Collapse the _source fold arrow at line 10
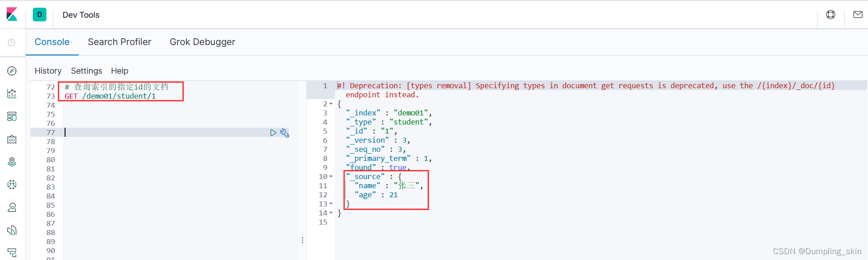The height and width of the screenshot is (260, 868). pos(331,177)
